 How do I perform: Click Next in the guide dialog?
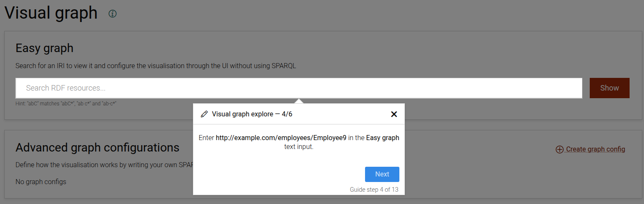click(x=382, y=174)
